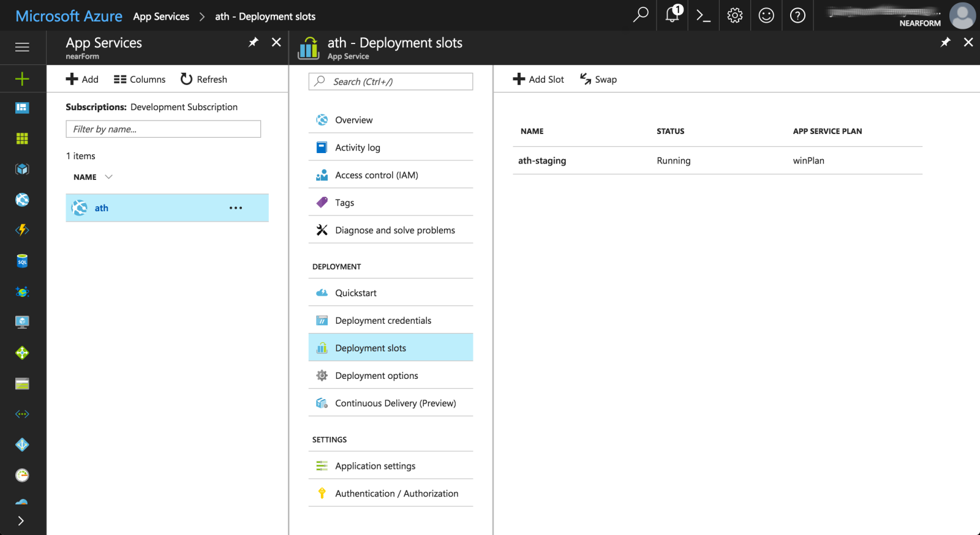Open the help question mark icon
This screenshot has width=980, height=535.
pos(797,15)
